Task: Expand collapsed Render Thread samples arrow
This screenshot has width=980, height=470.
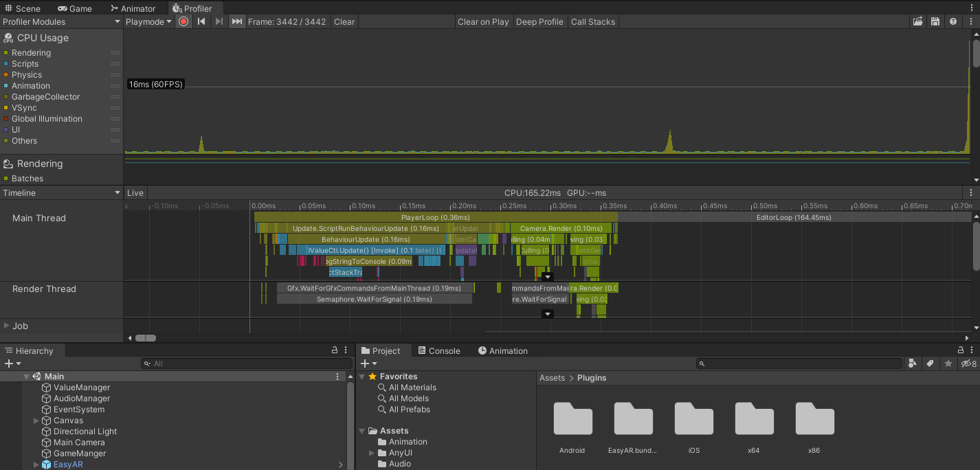Action: click(548, 314)
